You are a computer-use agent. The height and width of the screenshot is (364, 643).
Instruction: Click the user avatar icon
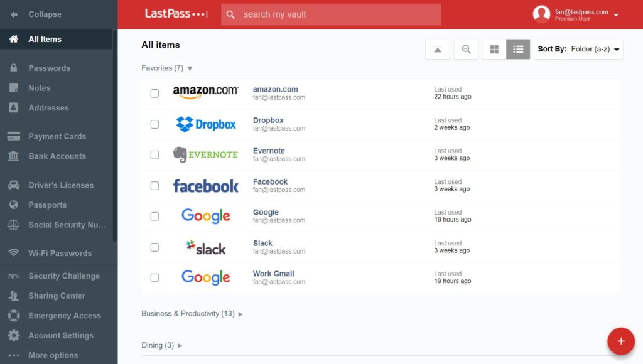[x=541, y=14]
